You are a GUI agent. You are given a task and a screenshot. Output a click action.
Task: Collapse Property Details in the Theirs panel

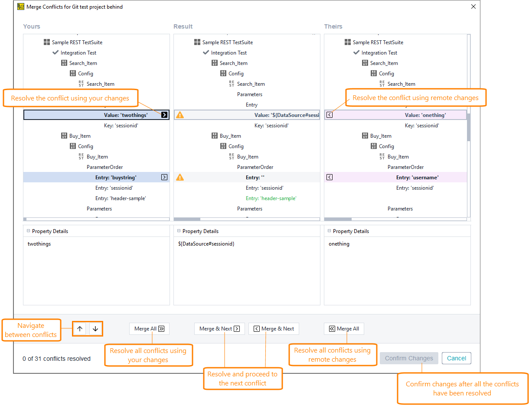330,231
